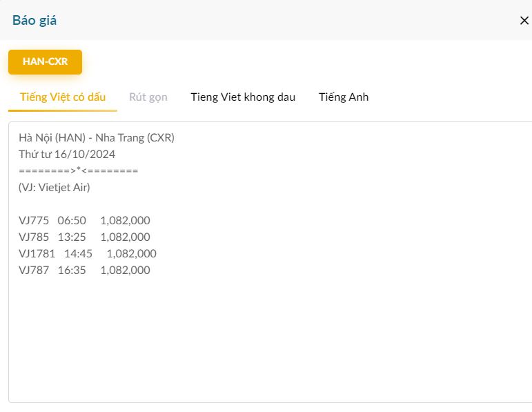Place cursor on Hà Nội - Nha Trang line
This screenshot has height=412, width=532.
click(97, 137)
